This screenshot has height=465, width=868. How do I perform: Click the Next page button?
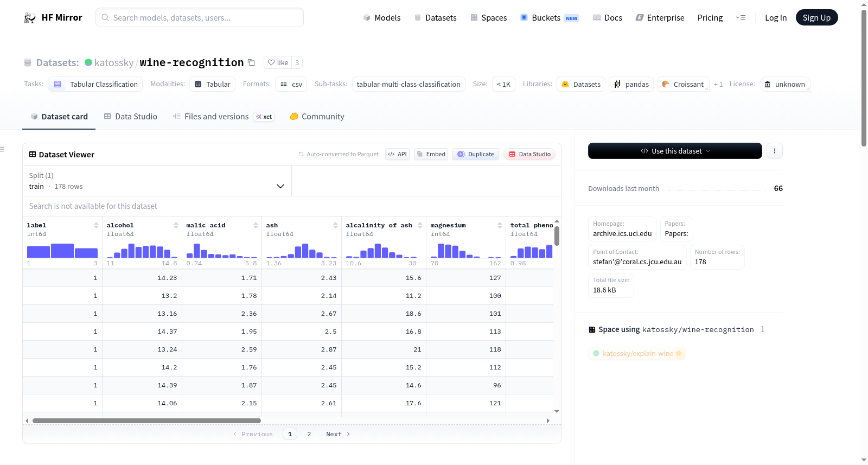[338, 434]
